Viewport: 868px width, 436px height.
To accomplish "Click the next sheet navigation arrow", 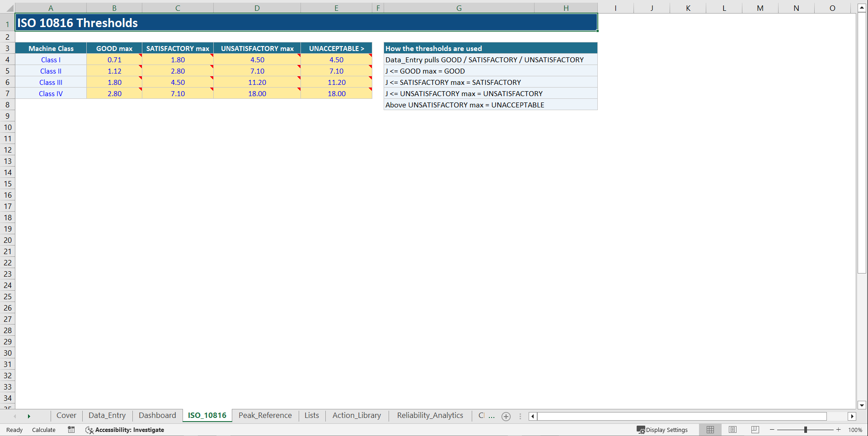I will [x=29, y=416].
